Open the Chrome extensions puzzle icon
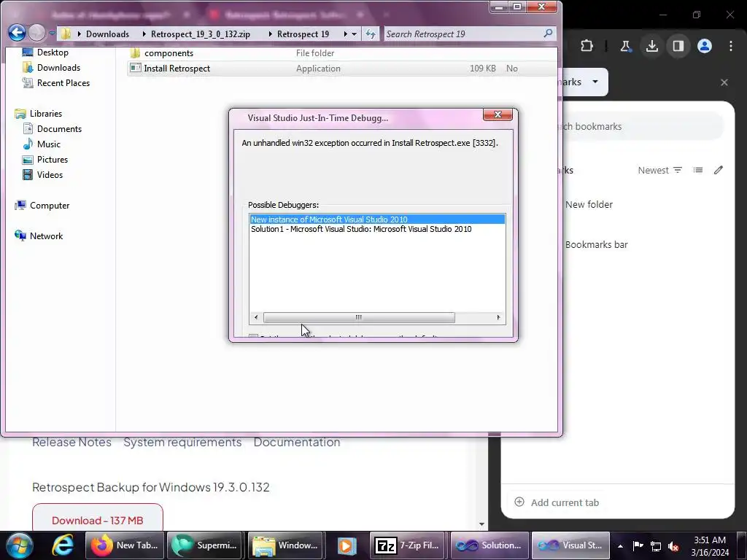The image size is (747, 560). coord(587,46)
